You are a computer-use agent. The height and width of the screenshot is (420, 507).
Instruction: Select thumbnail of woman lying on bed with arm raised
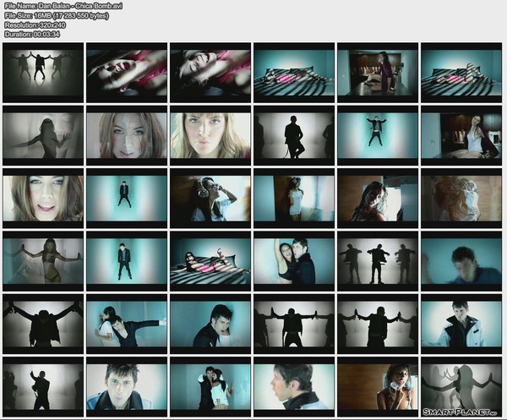pyautogui.click(x=210, y=261)
